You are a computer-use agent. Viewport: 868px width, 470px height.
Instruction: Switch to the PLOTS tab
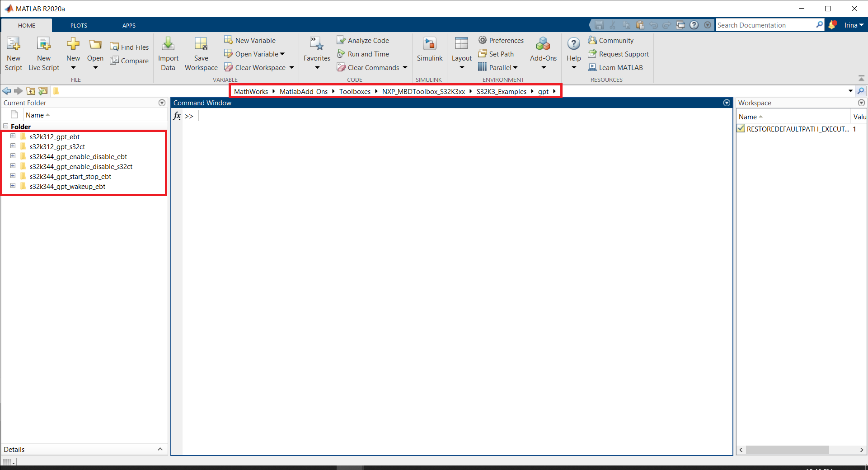click(79, 25)
